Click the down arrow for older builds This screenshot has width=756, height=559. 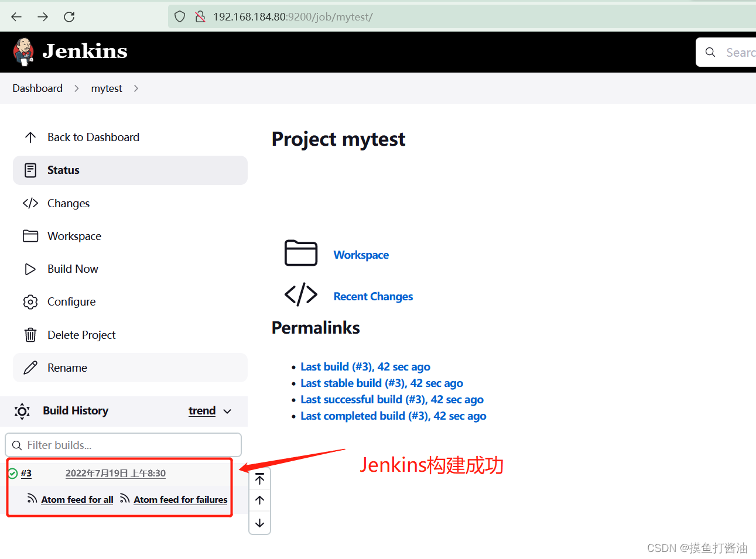click(260, 523)
